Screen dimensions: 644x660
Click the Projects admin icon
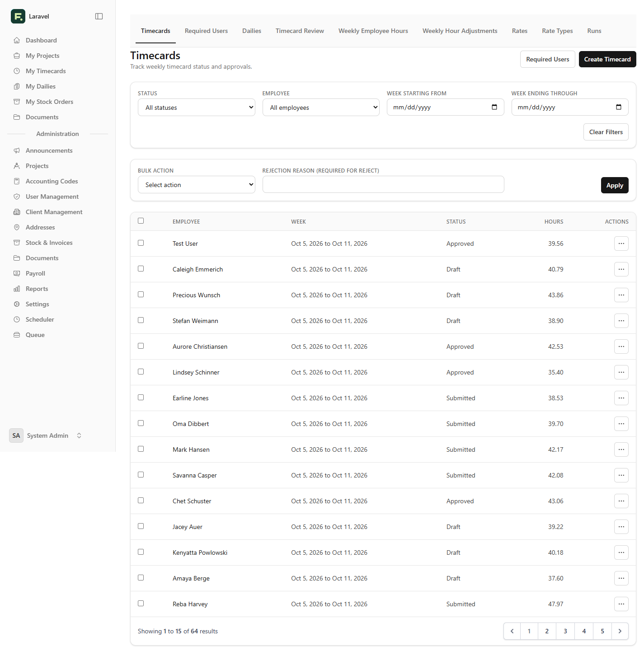[17, 166]
